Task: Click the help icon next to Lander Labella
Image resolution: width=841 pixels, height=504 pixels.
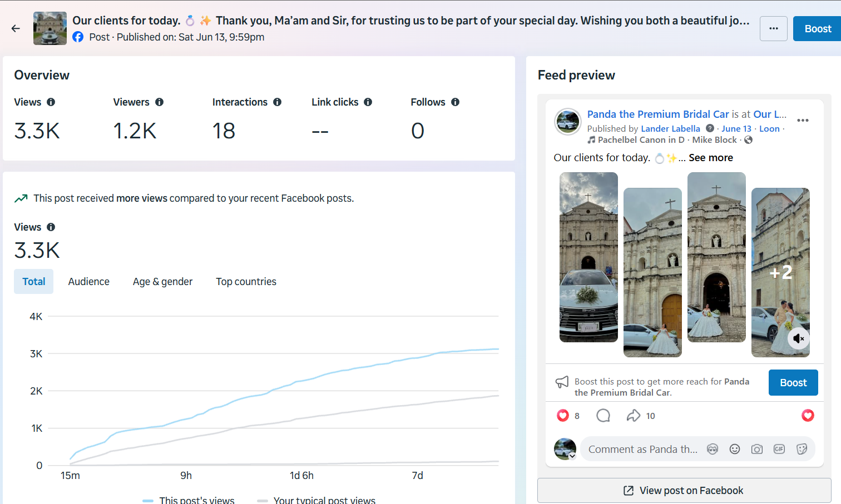Action: (x=710, y=128)
